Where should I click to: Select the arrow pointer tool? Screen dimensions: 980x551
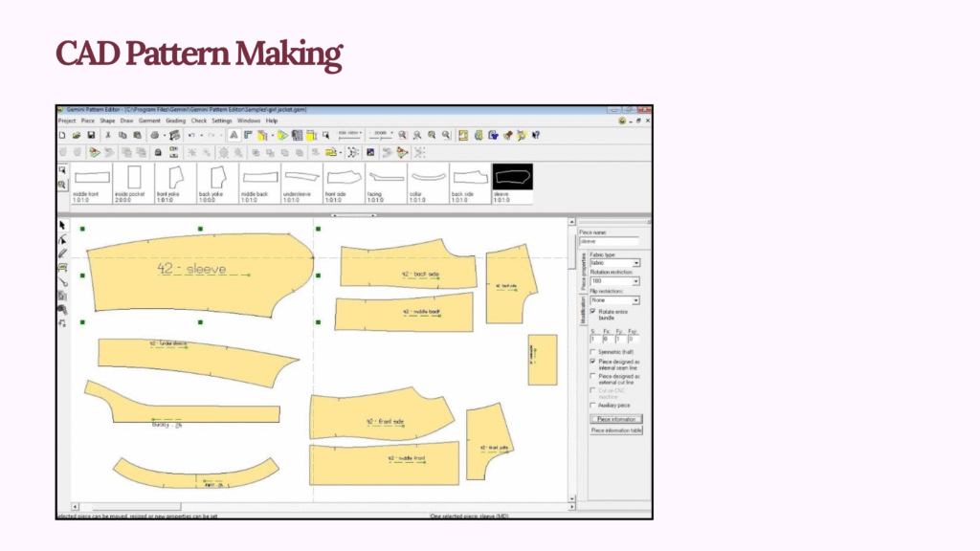63,226
